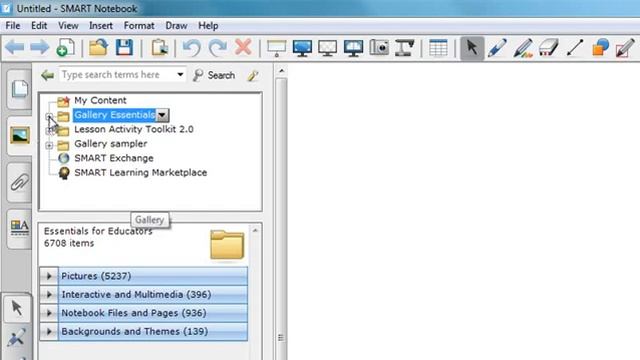Delete selected object red X

(x=243, y=47)
